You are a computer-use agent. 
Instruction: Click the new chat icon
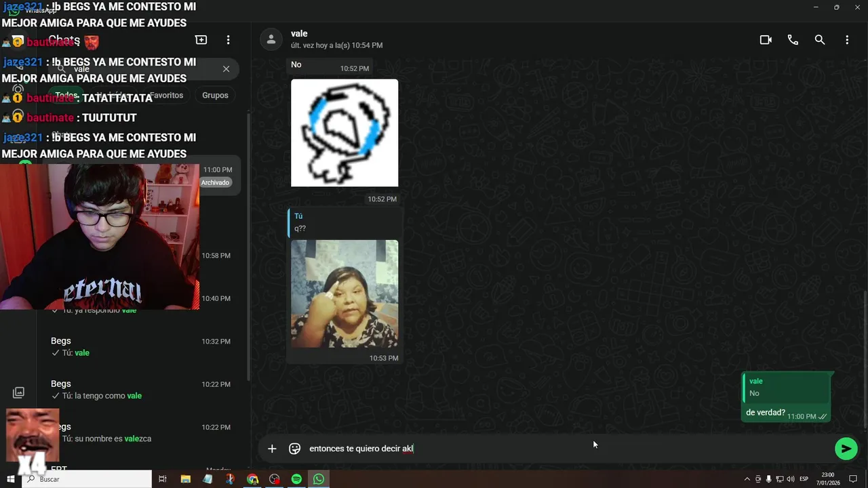coord(201,40)
